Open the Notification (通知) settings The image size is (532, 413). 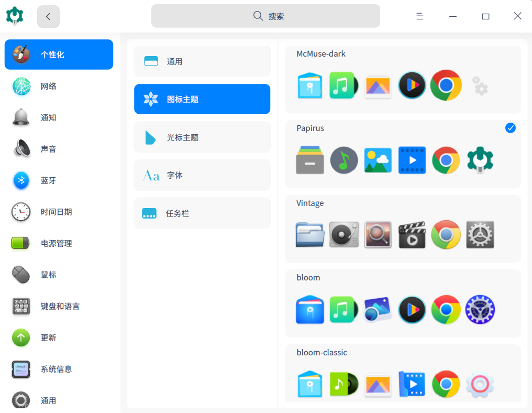[x=59, y=117]
